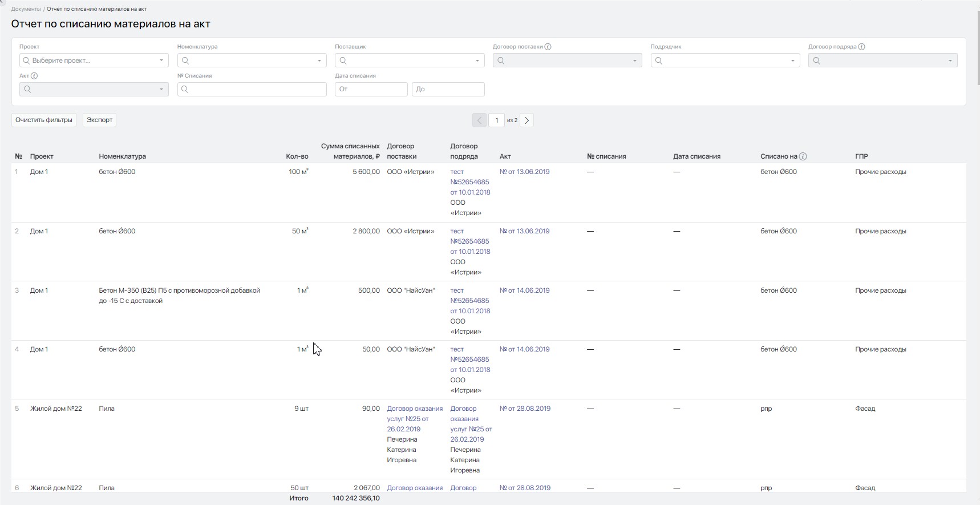Go to previous page arrow
Viewport: 980px width, 505px height.
(x=479, y=120)
